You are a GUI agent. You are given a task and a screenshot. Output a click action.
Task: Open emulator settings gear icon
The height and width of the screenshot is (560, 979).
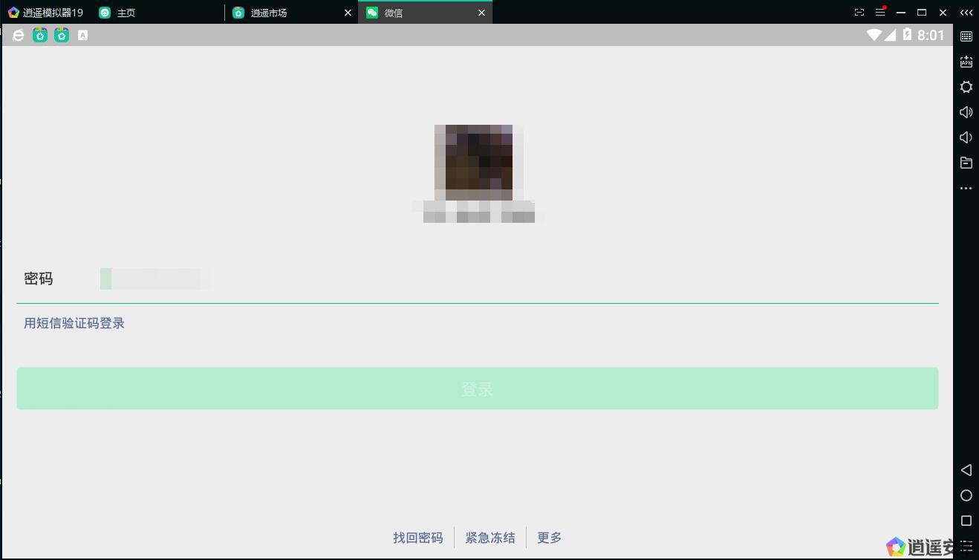point(966,87)
